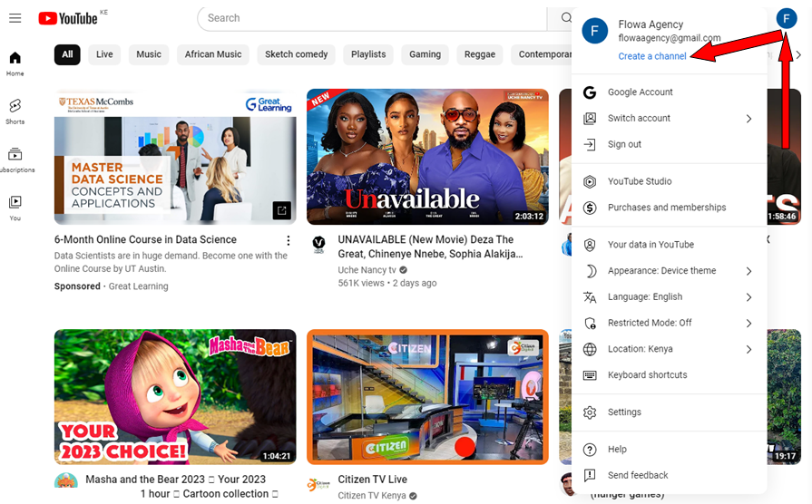Click the Create a channel link
This screenshot has height=504, width=812.
(x=652, y=56)
